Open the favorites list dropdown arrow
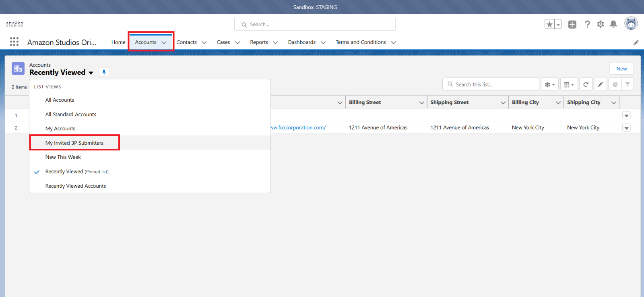644x297 pixels. (x=558, y=25)
